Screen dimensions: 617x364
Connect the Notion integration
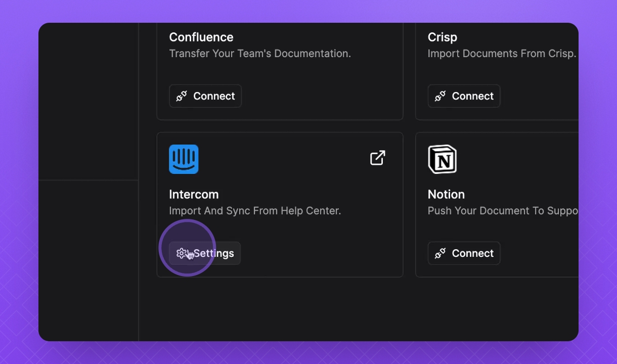(x=464, y=253)
